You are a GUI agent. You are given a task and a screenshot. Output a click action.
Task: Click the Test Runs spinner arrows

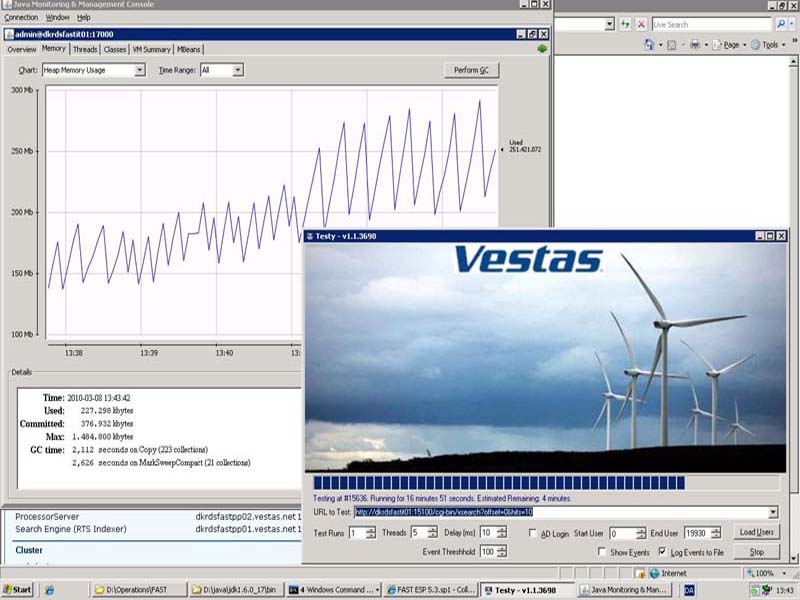371,533
